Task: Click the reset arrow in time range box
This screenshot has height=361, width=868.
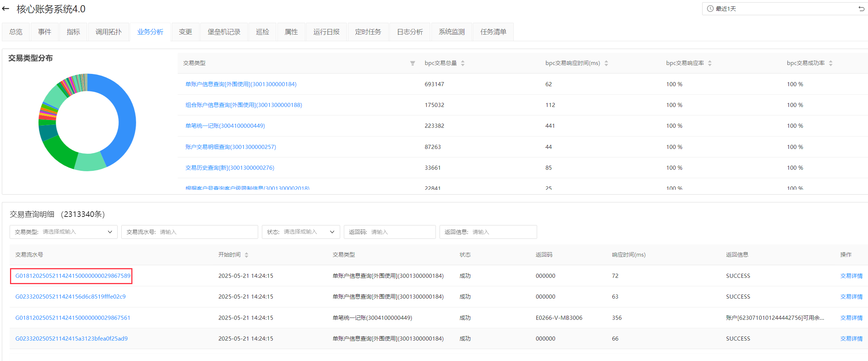Action: click(x=861, y=9)
